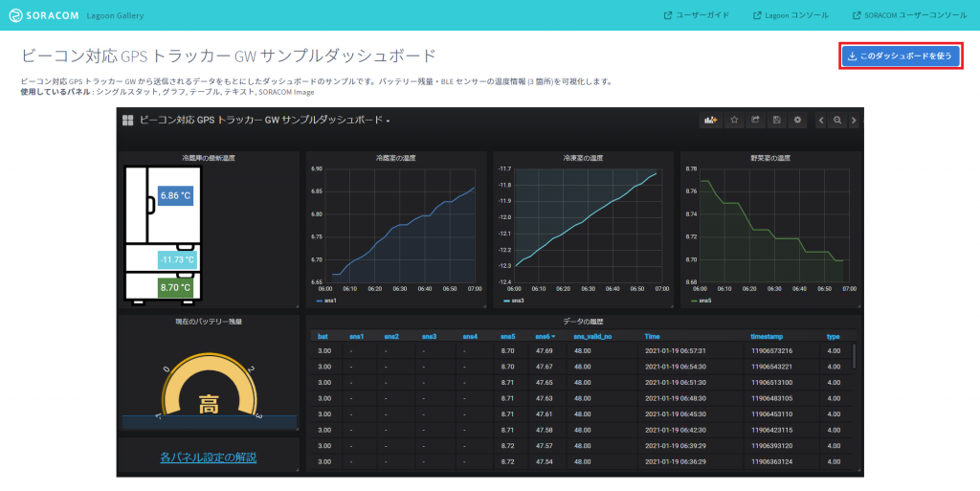The width and height of the screenshot is (980, 491).
Task: Click the Share dashboard icon
Action: coord(755,120)
